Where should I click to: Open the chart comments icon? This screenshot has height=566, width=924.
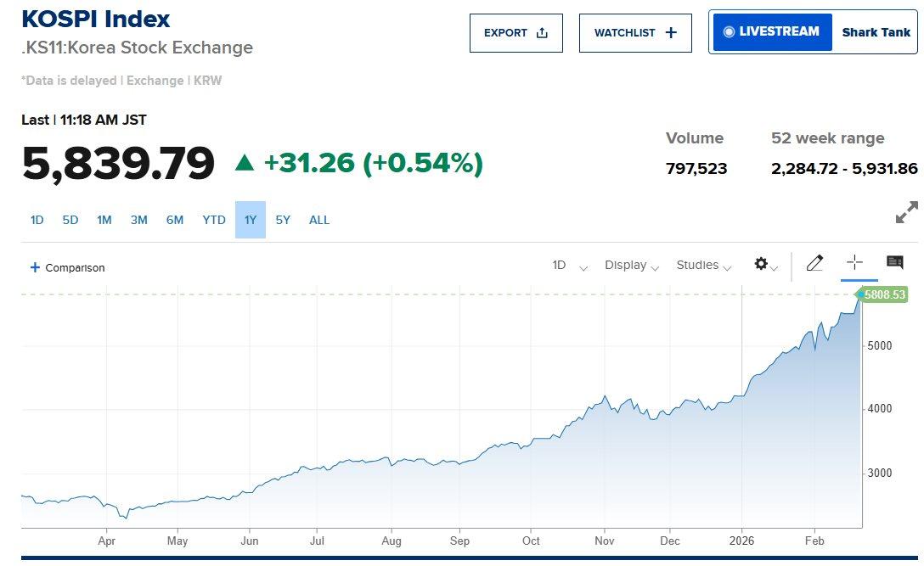tap(894, 263)
